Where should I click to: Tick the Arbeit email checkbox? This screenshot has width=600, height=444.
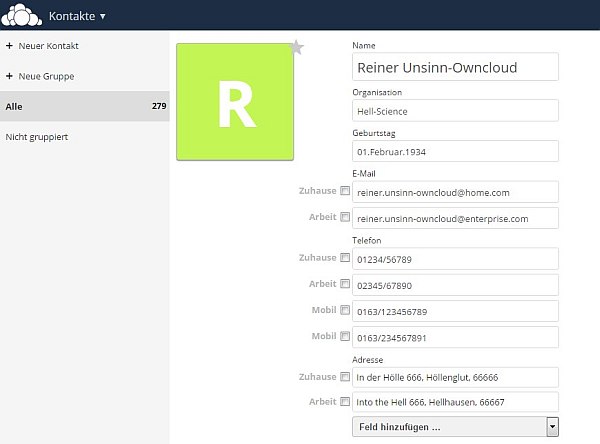point(345,217)
